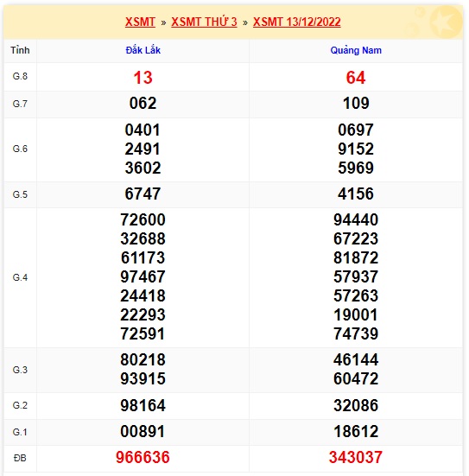Select the G.5 row label
Screen dimensions: 469x476
[20, 194]
